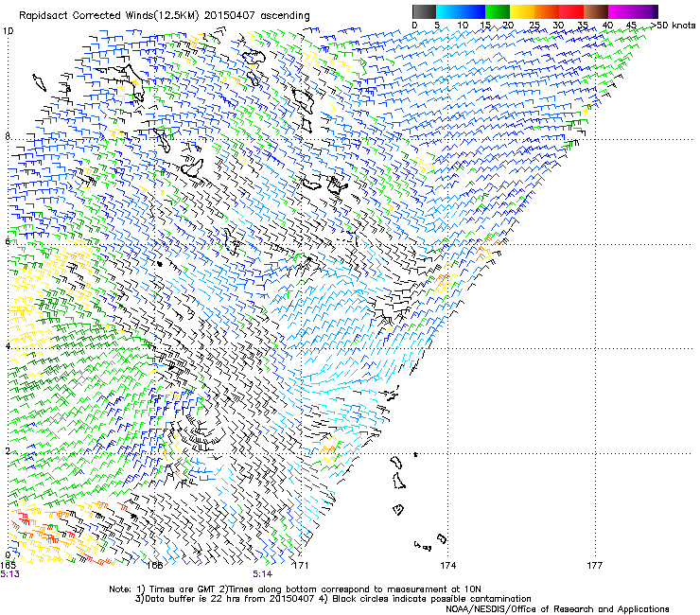The height and width of the screenshot is (615, 700).
Task: Click the orange 25-30 knots color band
Action: (x=547, y=11)
